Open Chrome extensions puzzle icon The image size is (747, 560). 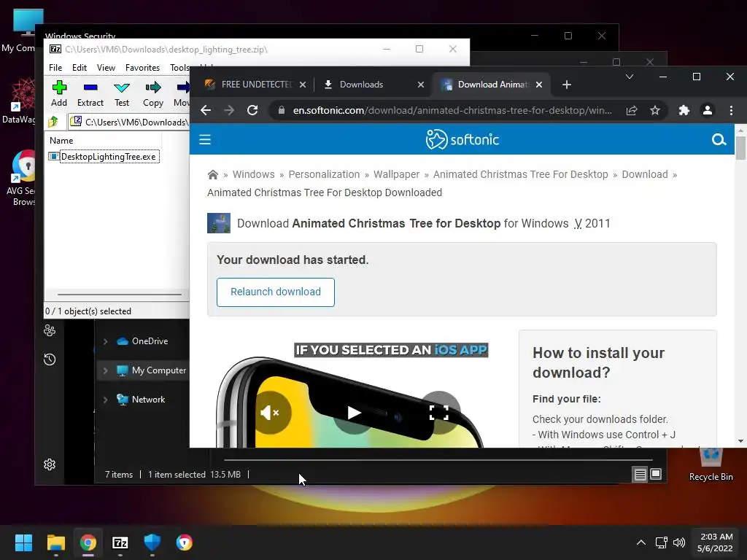(684, 111)
